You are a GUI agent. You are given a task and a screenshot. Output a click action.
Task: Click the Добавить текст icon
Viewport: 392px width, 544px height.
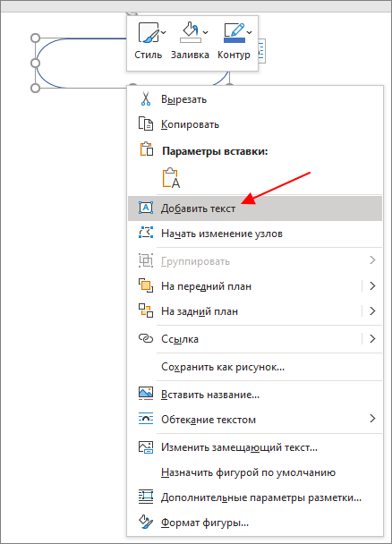[146, 208]
